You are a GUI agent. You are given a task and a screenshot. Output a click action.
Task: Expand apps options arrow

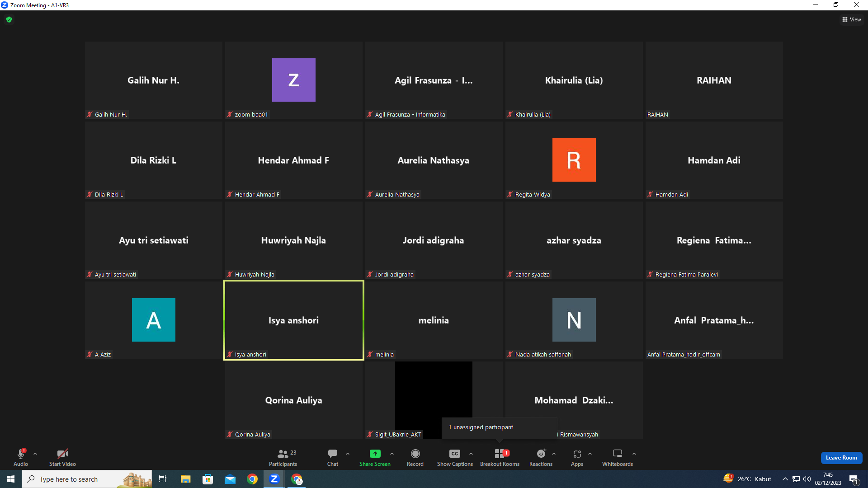coord(590,454)
